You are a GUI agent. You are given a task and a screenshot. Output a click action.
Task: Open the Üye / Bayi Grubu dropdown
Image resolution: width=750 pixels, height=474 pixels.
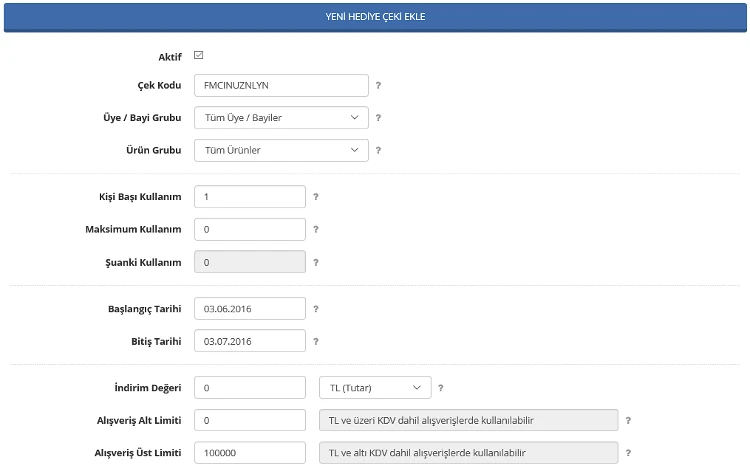[x=281, y=118]
